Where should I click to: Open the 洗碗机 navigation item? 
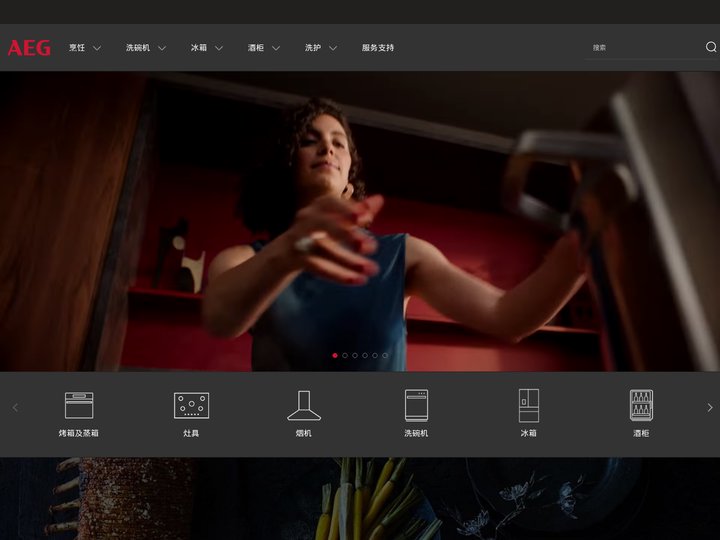138,48
